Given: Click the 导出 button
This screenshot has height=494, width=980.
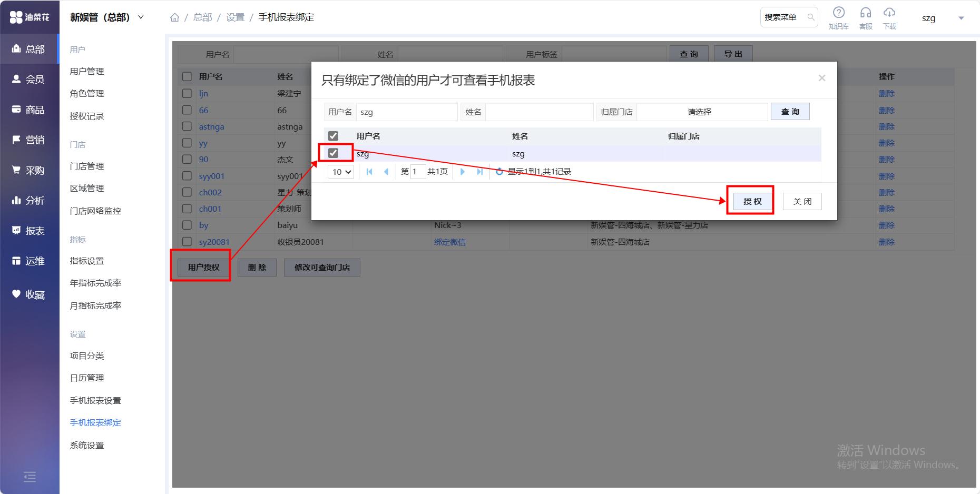Looking at the screenshot, I should point(733,54).
